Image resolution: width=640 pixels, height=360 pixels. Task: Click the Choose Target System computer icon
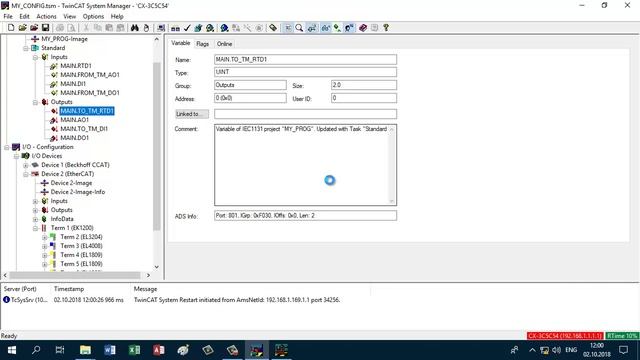pos(161,28)
